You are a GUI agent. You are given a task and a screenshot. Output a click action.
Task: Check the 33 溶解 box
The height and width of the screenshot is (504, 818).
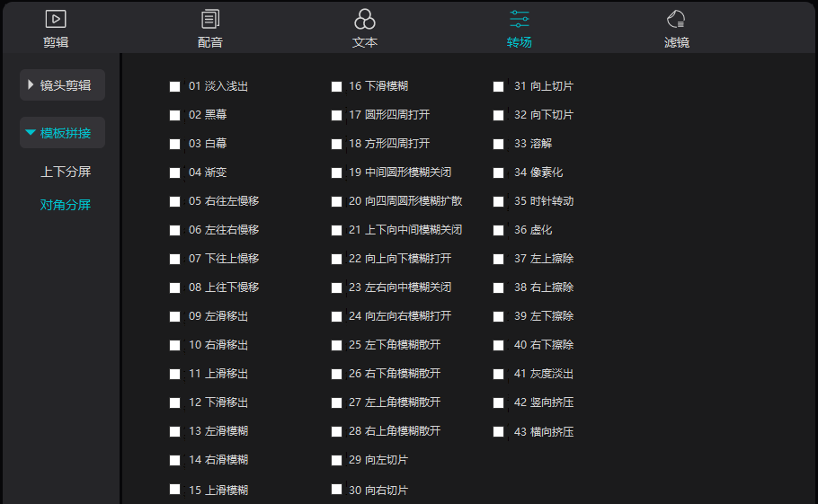498,144
